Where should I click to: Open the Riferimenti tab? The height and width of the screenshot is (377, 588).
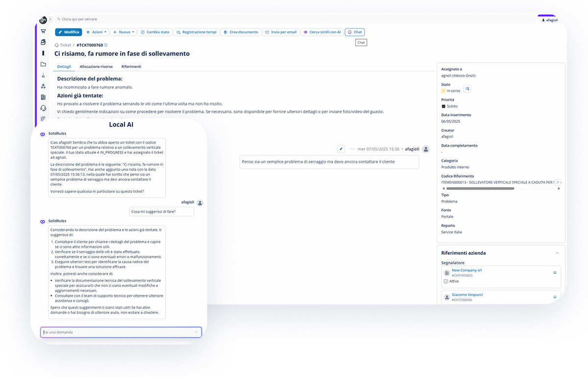(x=131, y=67)
